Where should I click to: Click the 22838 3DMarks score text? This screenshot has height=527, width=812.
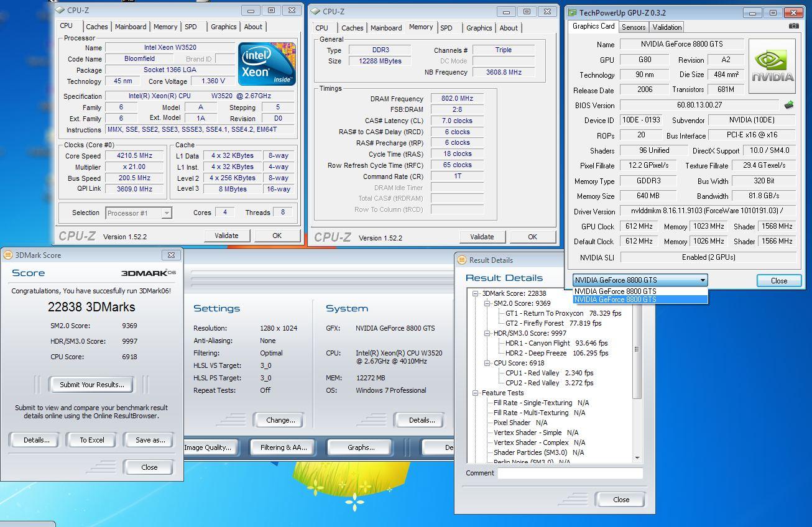[x=91, y=307]
